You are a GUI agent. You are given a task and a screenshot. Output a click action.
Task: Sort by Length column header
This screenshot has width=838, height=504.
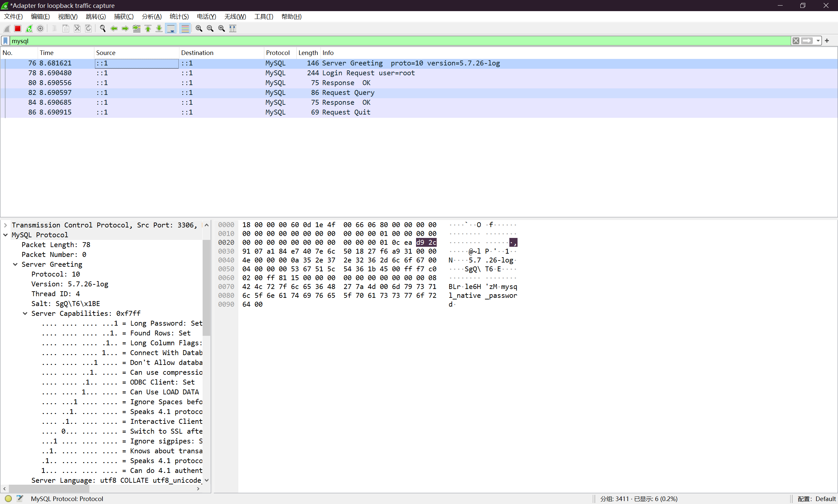pos(308,53)
